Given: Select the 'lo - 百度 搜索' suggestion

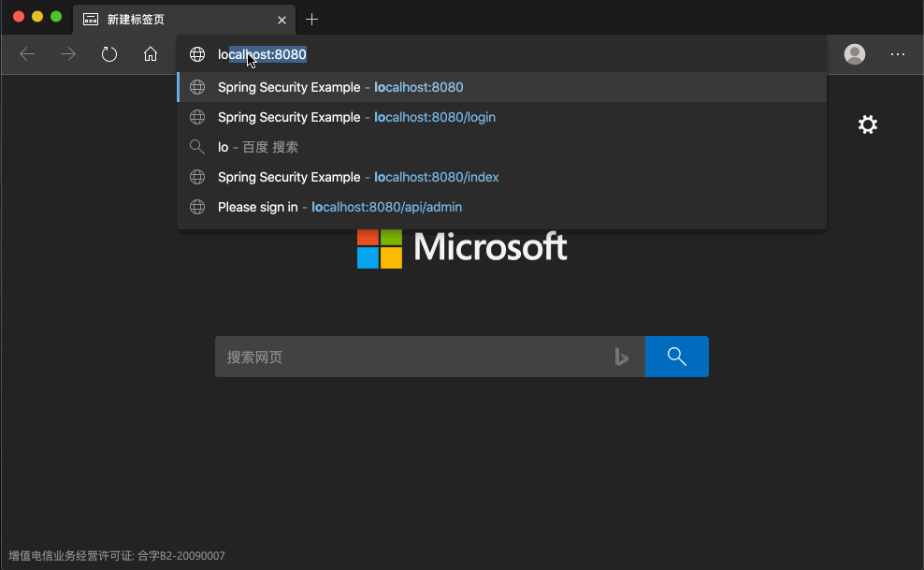Looking at the screenshot, I should [502, 147].
